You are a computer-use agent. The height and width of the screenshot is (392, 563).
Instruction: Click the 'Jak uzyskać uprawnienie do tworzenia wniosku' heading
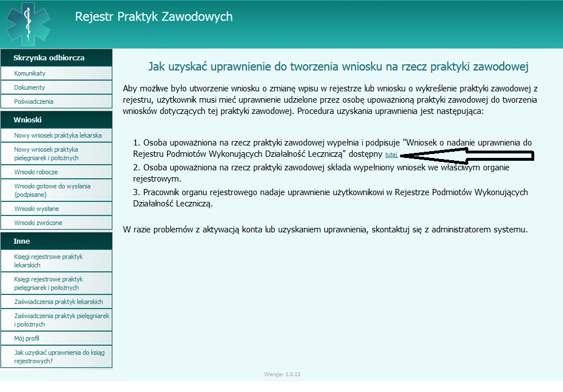pos(338,67)
